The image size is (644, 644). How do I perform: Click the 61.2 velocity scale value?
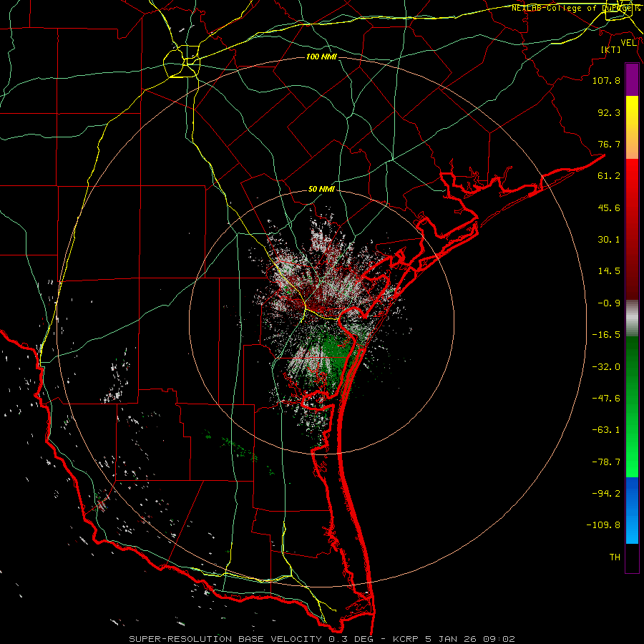coord(609,176)
